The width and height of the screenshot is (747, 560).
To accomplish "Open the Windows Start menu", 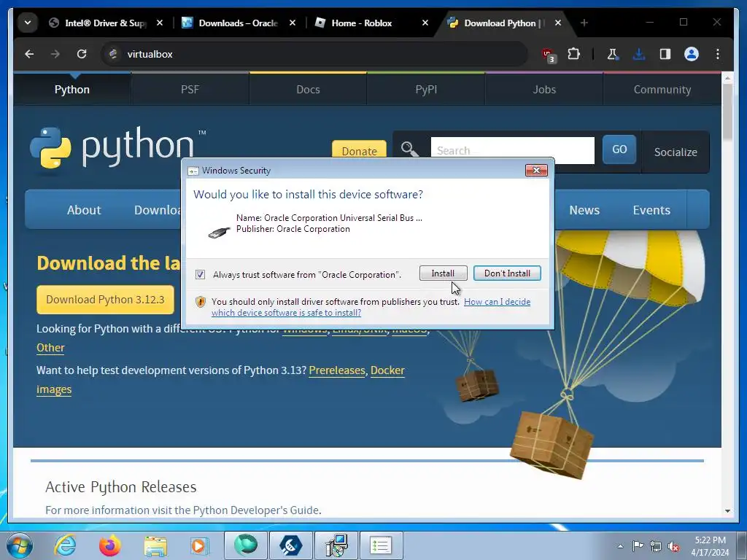I will (x=20, y=545).
